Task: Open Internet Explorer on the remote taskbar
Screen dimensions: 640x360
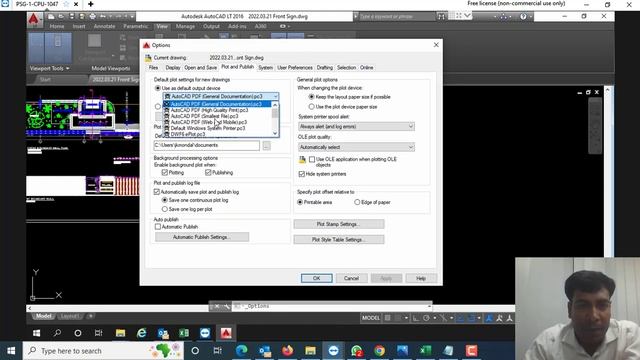Action: (x=142, y=333)
